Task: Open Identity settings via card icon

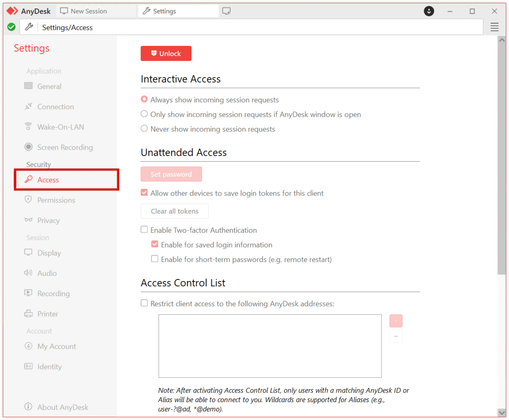Action: click(28, 366)
